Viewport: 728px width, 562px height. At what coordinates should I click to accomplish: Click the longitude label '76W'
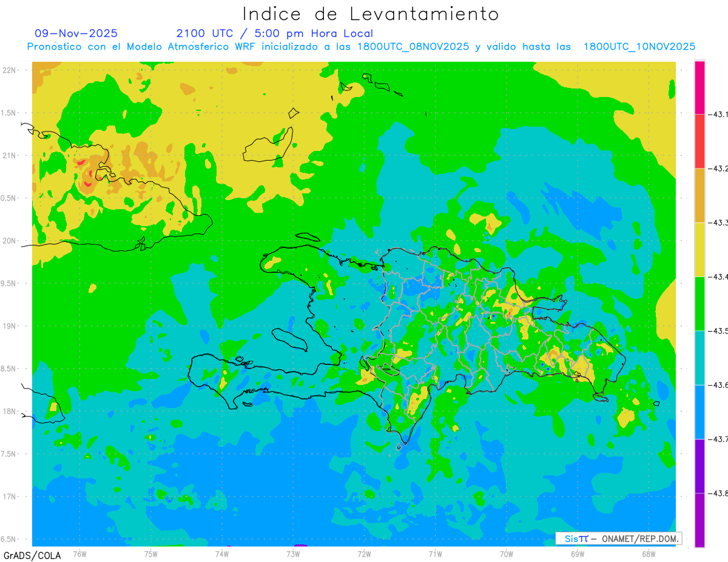(x=79, y=554)
